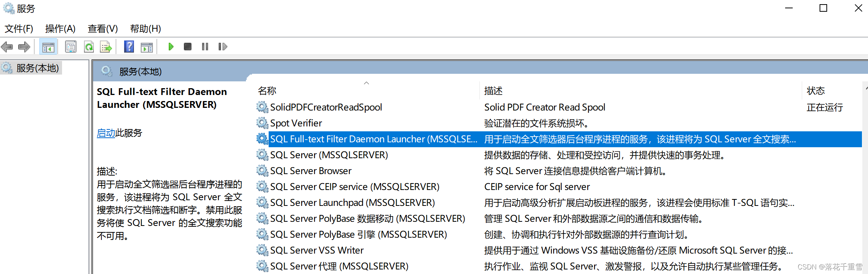This screenshot has height=274, width=868.
Task: Click the gear icon of Spot Verifier
Action: point(262,123)
